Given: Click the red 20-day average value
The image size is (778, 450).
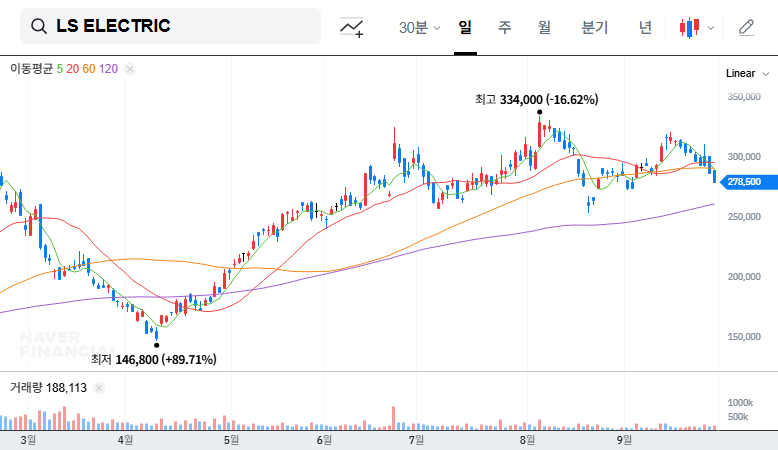Looking at the screenshot, I should click(x=72, y=69).
